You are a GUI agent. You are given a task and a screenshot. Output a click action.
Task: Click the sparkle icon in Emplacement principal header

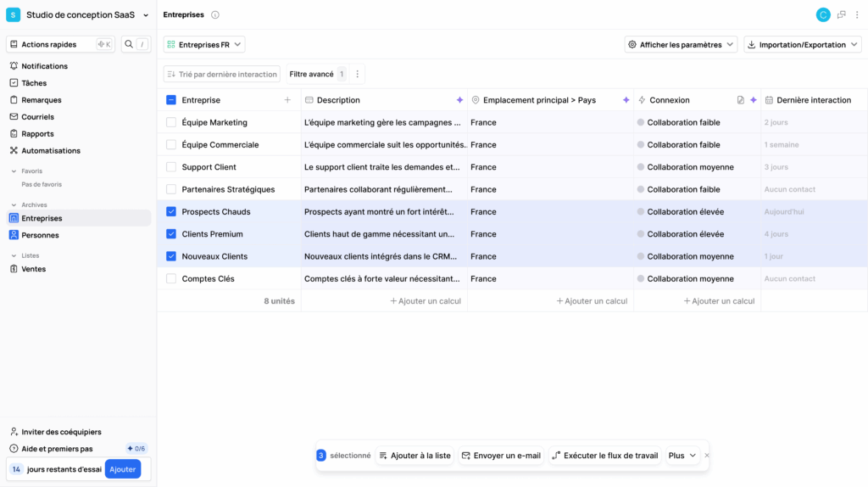626,100
